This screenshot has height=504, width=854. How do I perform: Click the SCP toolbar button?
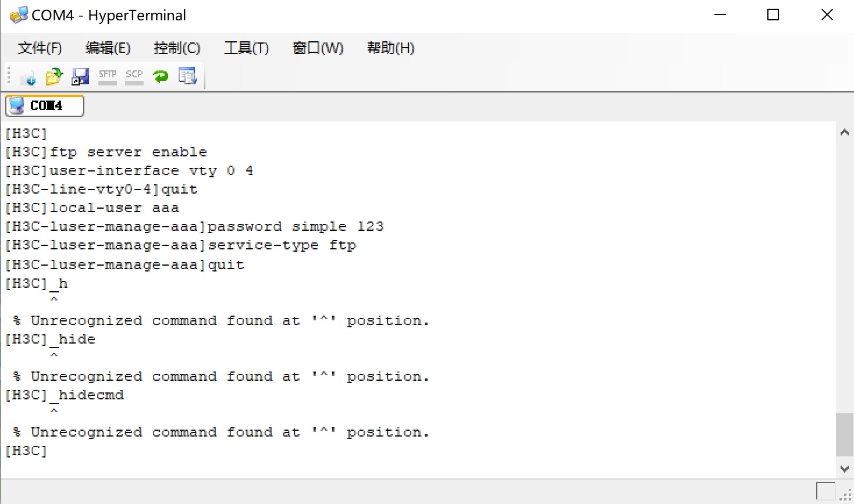[134, 76]
